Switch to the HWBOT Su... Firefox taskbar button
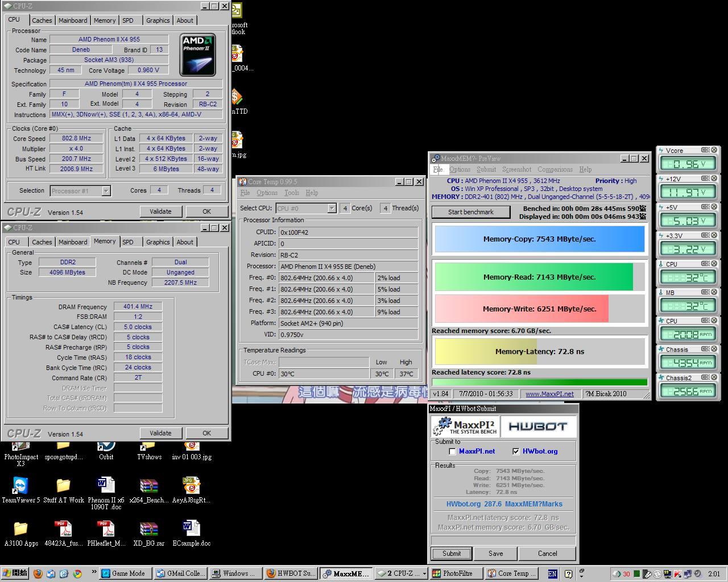The width and height of the screenshot is (728, 582). click(x=291, y=573)
